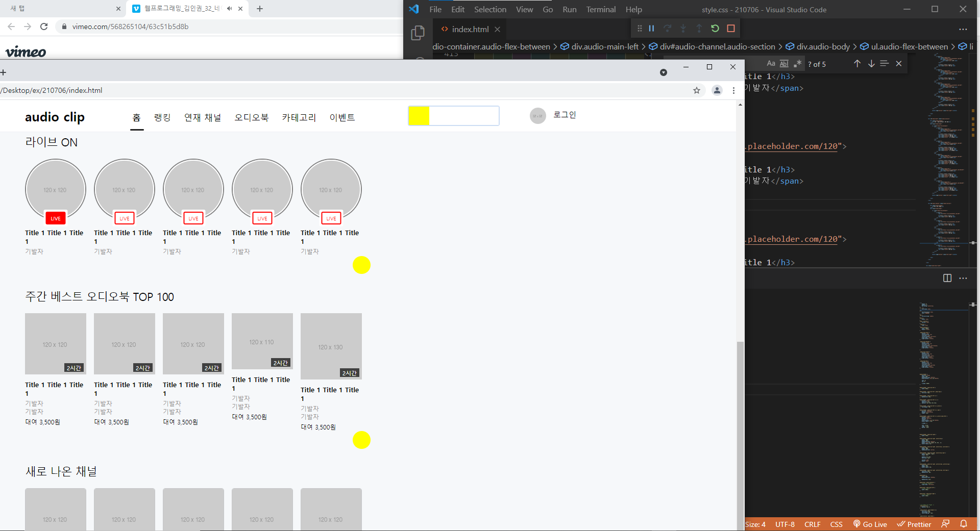980x531 pixels.
Task: Open the Terminal menu in VS Code
Action: point(601,9)
